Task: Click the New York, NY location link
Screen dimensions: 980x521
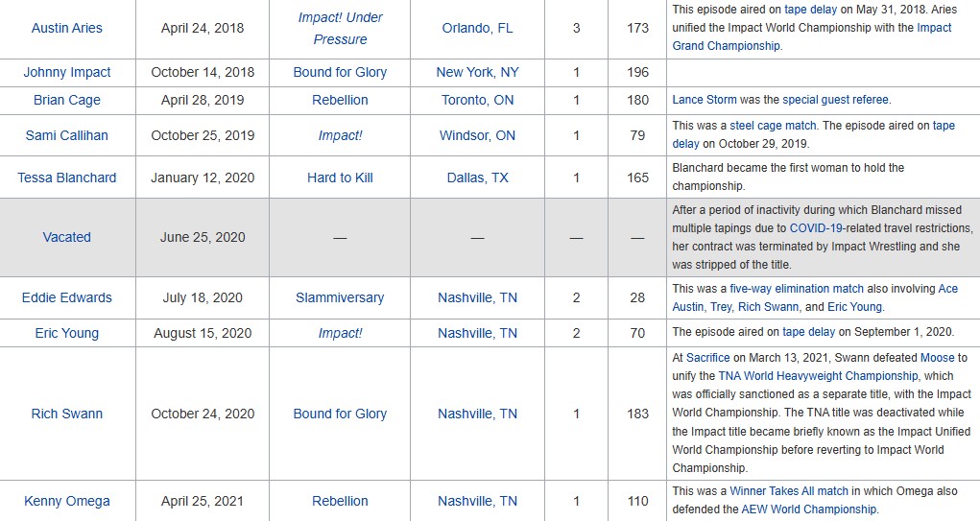Action: [477, 72]
